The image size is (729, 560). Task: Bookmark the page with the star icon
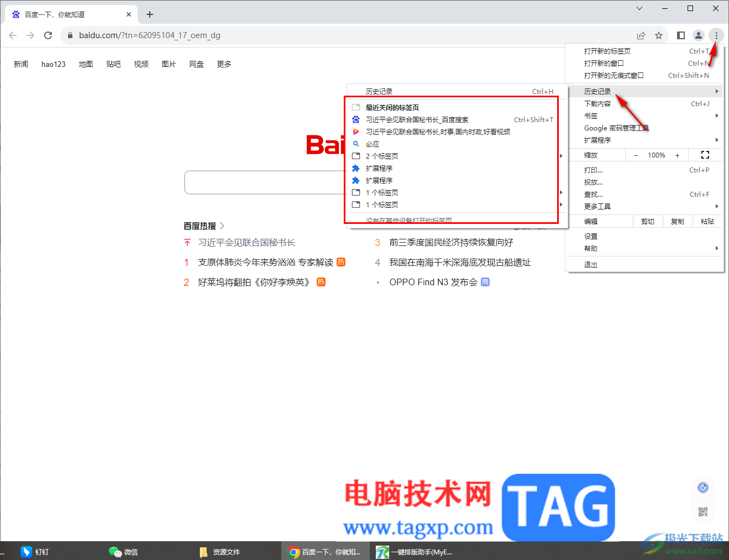click(x=659, y=35)
